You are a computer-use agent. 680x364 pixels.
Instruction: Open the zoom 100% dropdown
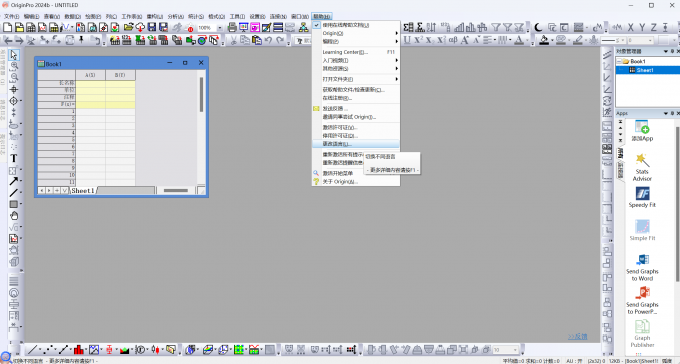tap(220, 28)
